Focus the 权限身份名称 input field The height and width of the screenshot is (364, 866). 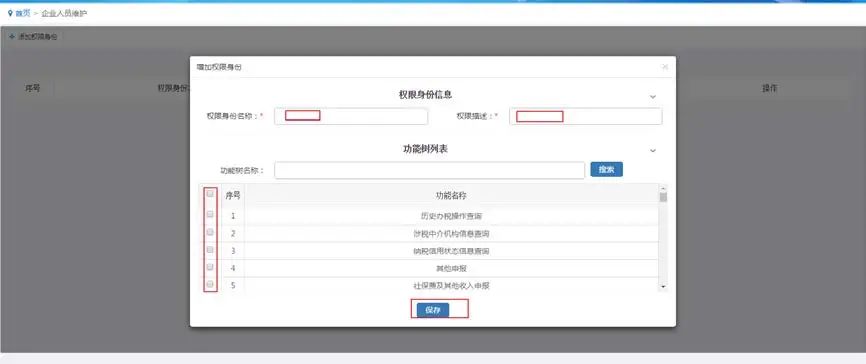351,116
